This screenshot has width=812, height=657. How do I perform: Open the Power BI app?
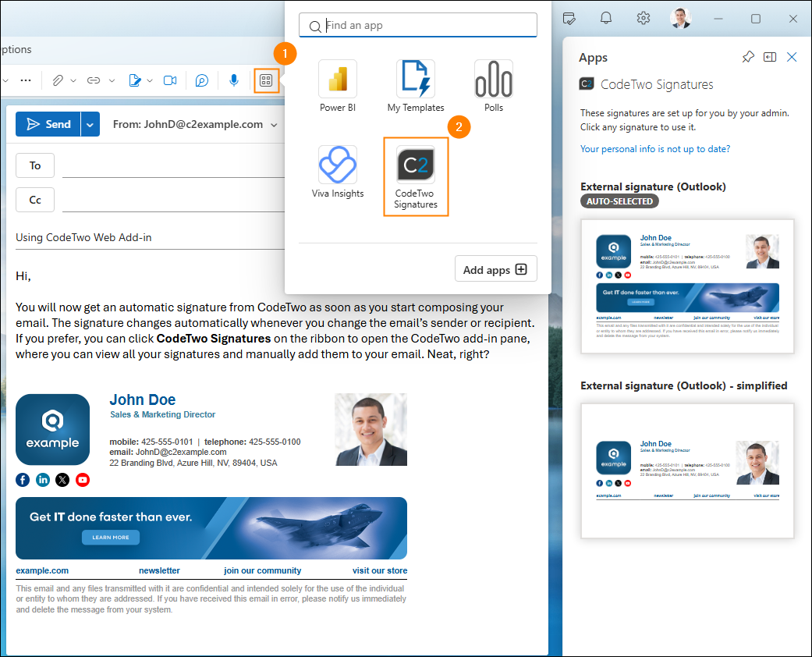[x=338, y=86]
